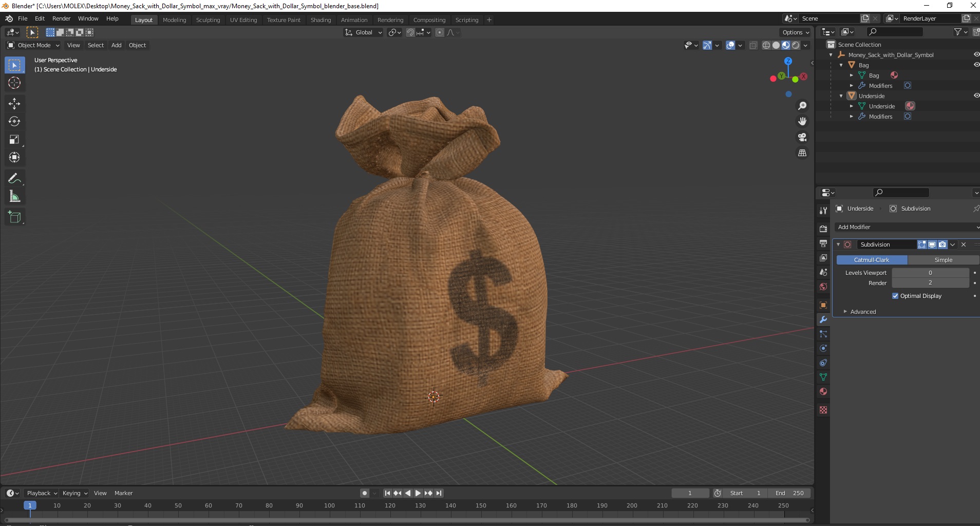
Task: Open the Render menu
Action: (x=61, y=18)
